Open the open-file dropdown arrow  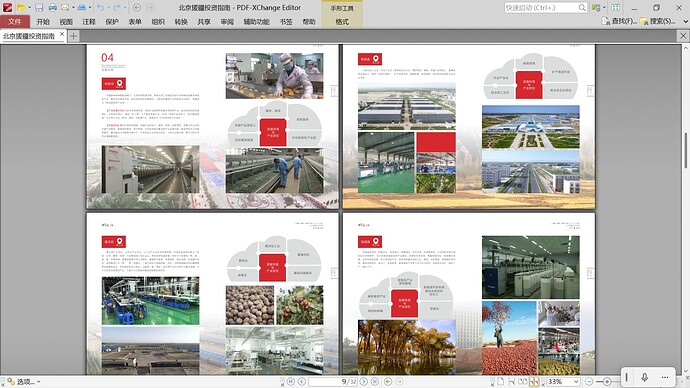29,7
